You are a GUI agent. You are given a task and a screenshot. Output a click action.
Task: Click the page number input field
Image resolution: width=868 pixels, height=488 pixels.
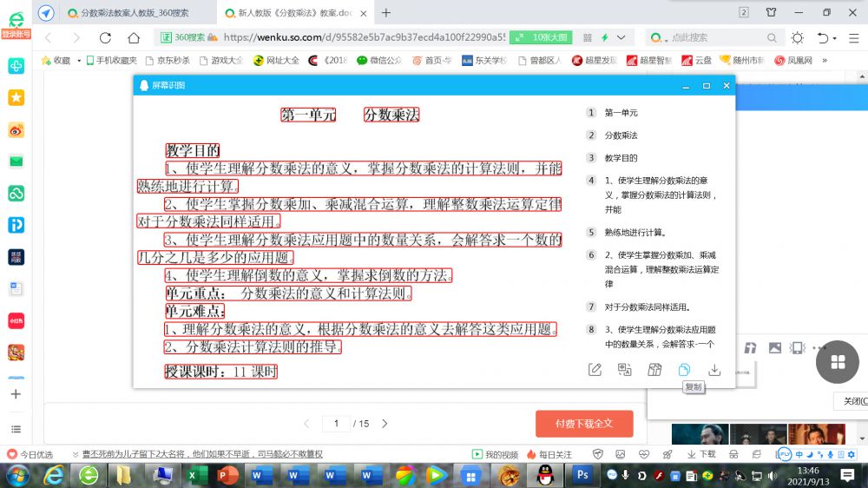(335, 424)
